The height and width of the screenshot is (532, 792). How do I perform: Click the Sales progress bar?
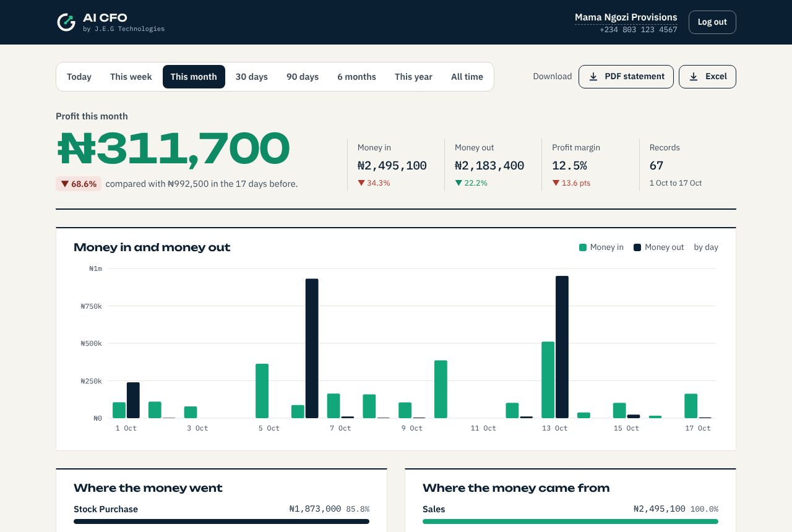(570, 521)
